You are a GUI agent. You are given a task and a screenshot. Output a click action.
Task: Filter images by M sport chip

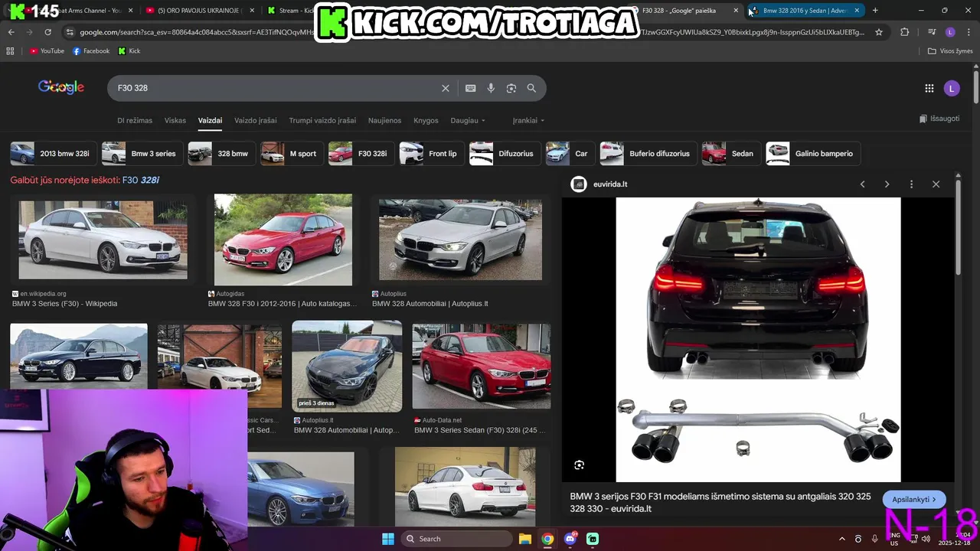tap(291, 154)
